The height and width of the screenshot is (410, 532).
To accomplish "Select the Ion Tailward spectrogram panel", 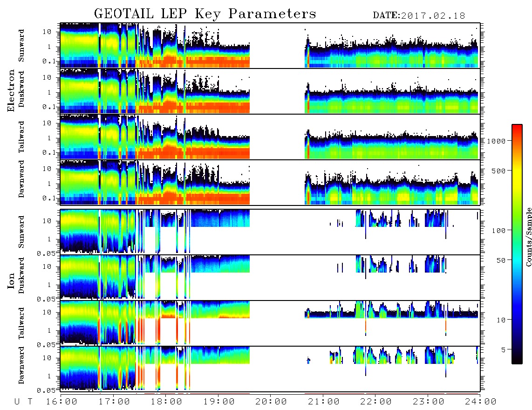I will tap(270, 323).
